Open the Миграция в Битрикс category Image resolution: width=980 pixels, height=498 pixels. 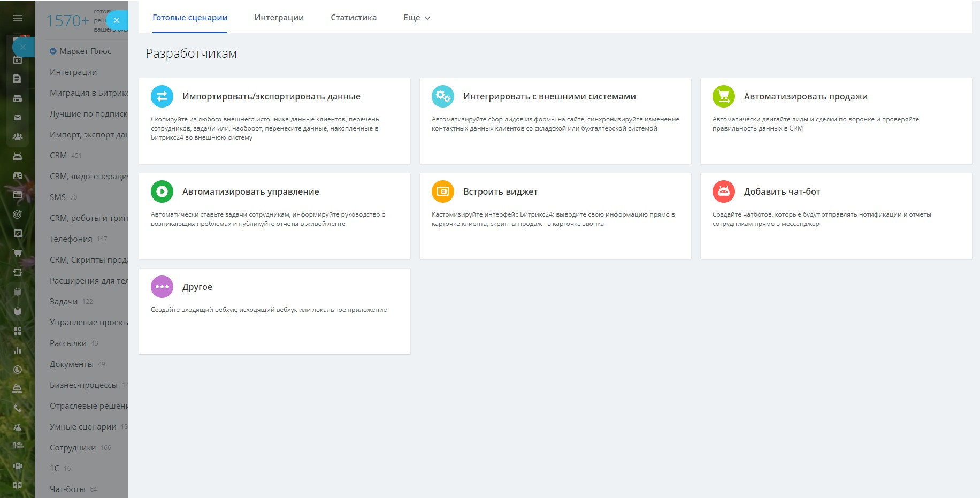pos(89,93)
